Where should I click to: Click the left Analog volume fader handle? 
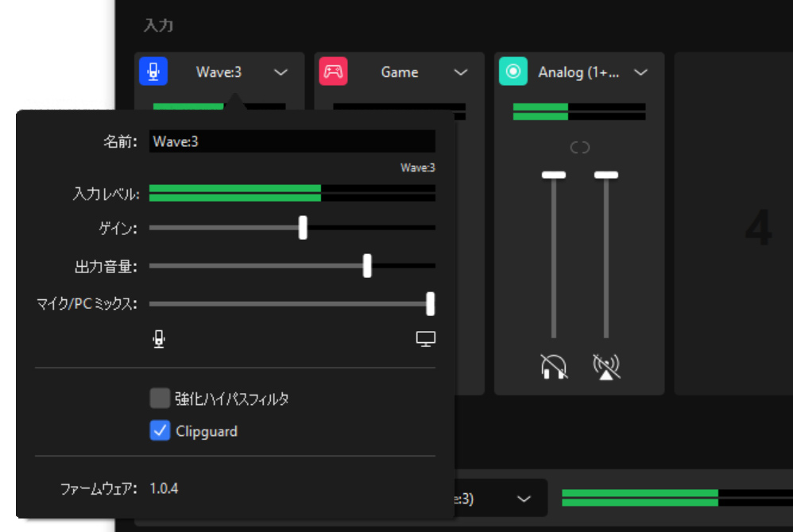coord(553,175)
